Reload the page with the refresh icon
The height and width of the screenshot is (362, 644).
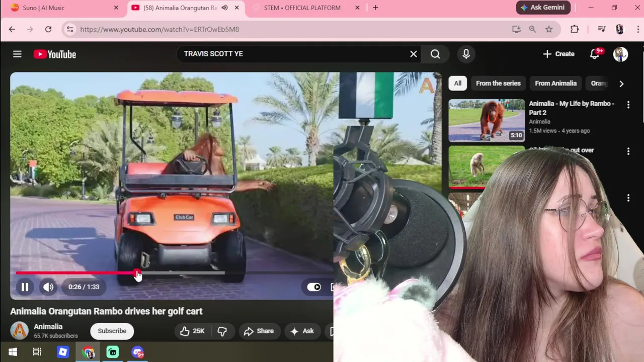tap(48, 29)
